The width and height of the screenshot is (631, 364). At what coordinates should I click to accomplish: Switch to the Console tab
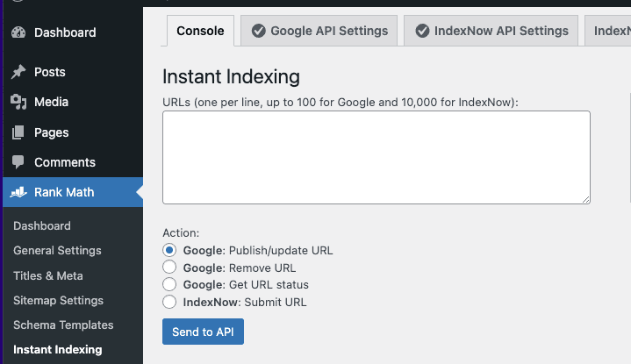click(x=200, y=31)
